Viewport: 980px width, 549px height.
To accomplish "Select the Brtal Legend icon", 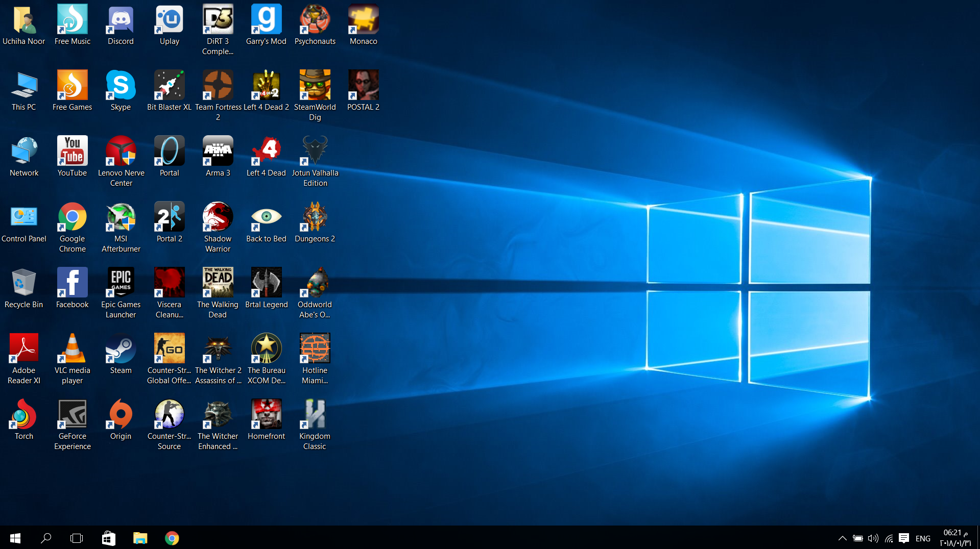I will click(x=267, y=283).
